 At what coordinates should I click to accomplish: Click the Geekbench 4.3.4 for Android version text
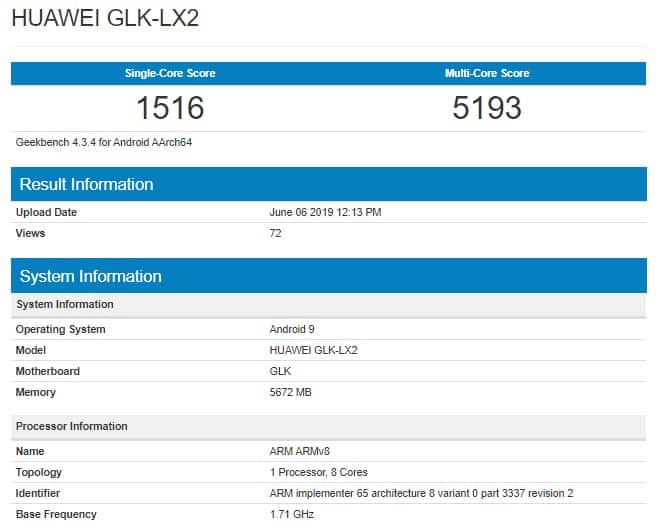[x=104, y=142]
